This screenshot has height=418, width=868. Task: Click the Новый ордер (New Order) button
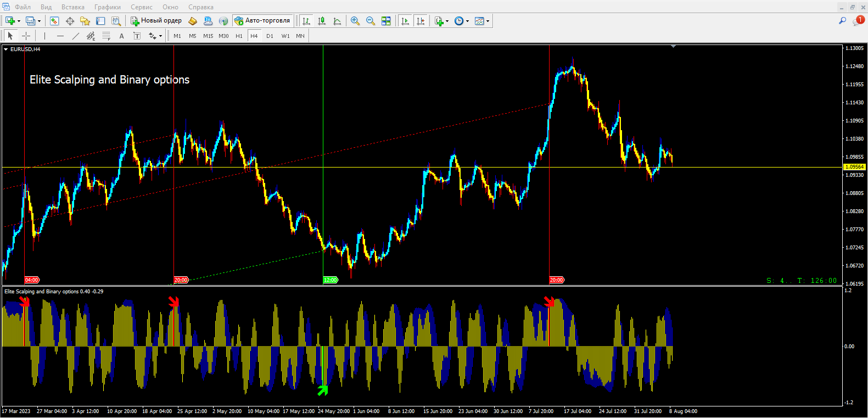pos(156,21)
